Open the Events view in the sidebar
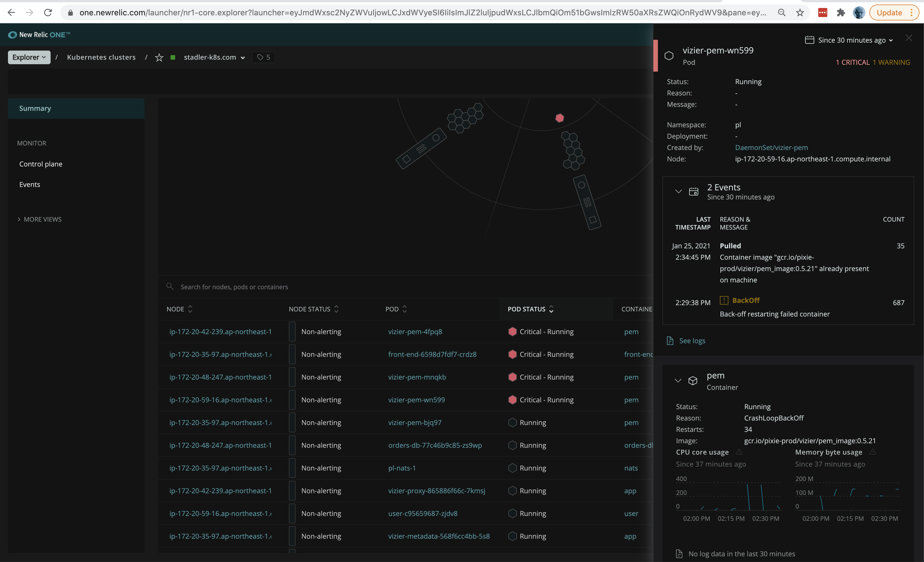This screenshot has height=562, width=924. [30, 184]
